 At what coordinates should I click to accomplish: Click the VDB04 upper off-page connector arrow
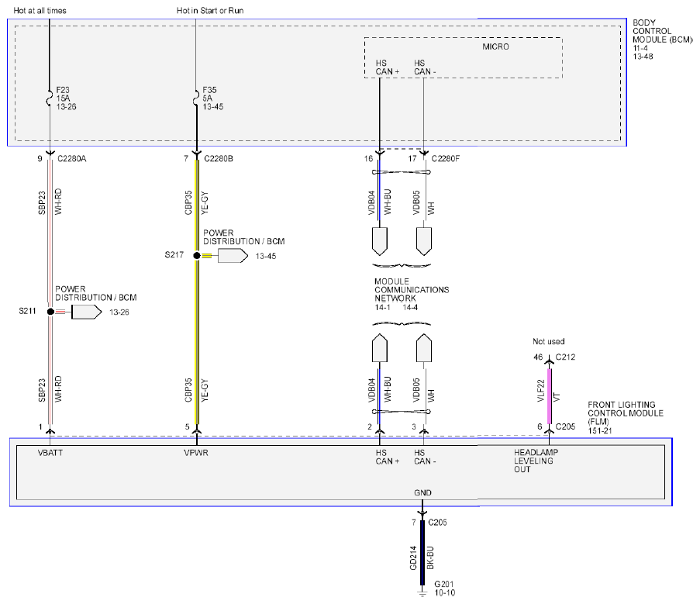tap(380, 241)
